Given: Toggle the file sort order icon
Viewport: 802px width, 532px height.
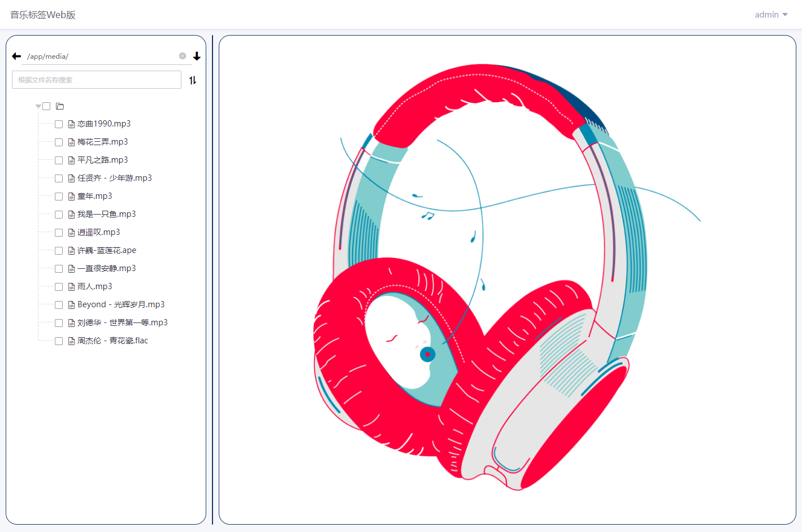Looking at the screenshot, I should tap(193, 80).
